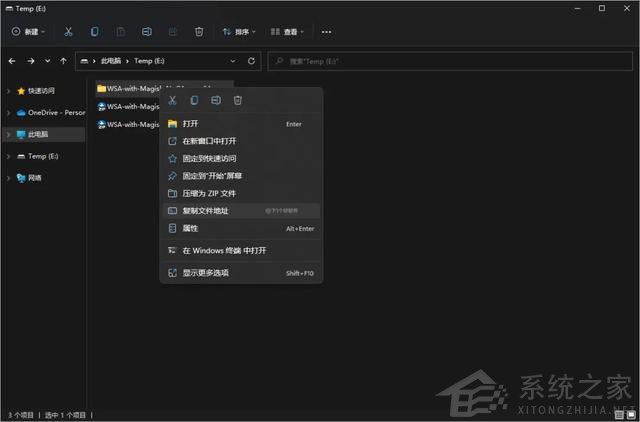Choose 显示更多选项 from the context menu
Image resolution: width=640 pixels, height=422 pixels.
pos(241,273)
